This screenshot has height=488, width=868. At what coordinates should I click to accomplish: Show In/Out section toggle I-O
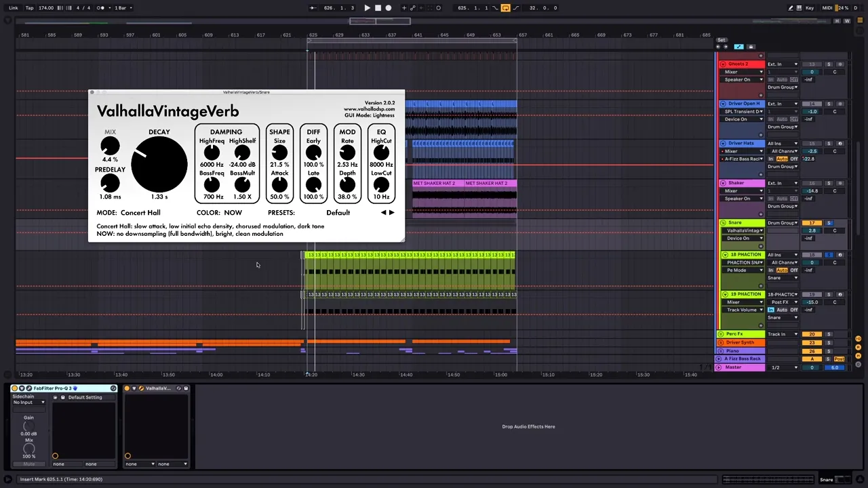click(858, 338)
